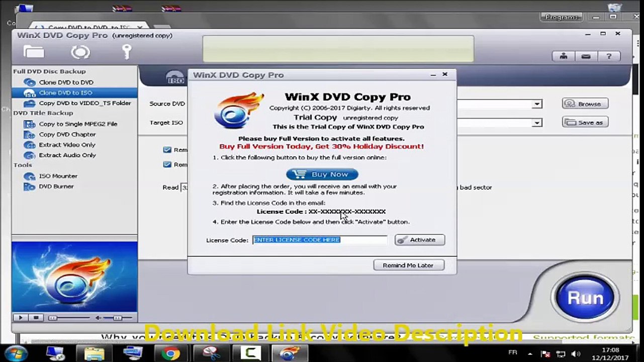Screen dimensions: 644x362
Task: Open Snipping Tool from the taskbar
Action: pos(210,353)
